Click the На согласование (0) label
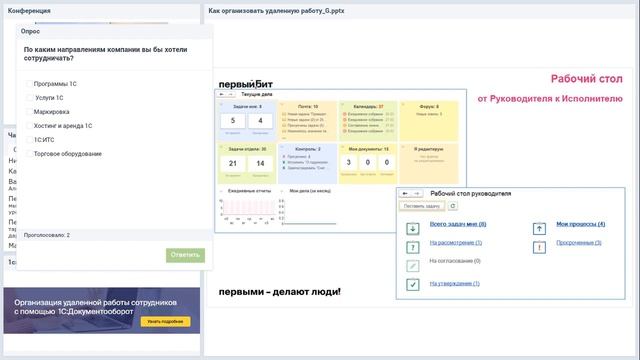 (455, 261)
